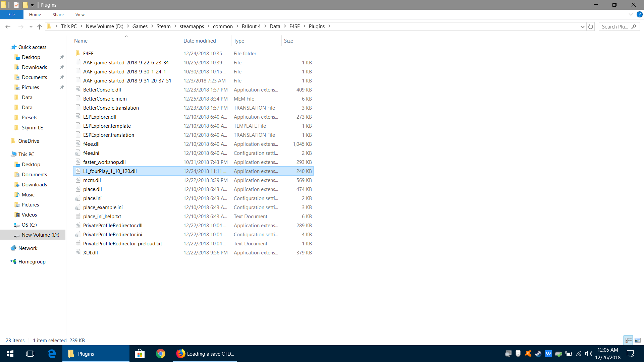Open Homegroup in navigation pane

pos(32,262)
